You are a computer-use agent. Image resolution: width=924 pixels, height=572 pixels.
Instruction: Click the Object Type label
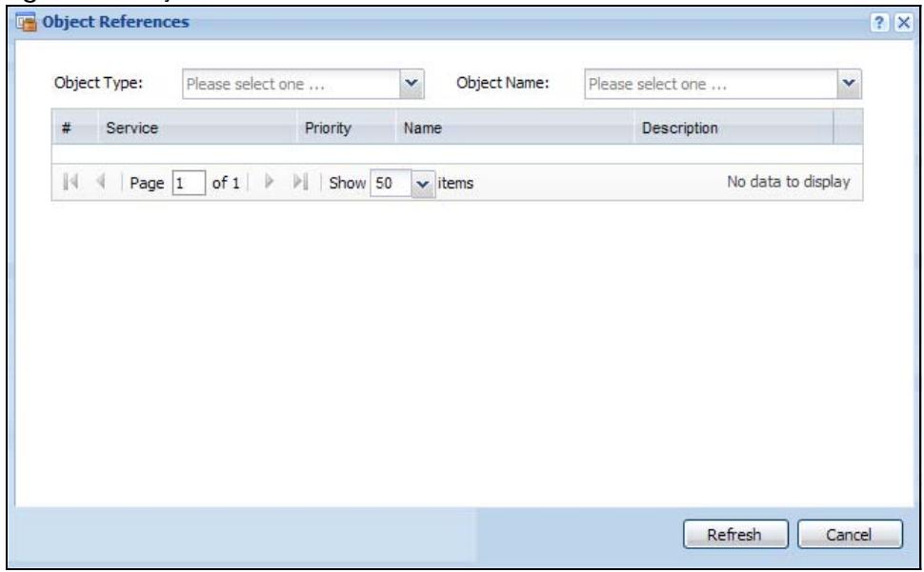coord(98,83)
